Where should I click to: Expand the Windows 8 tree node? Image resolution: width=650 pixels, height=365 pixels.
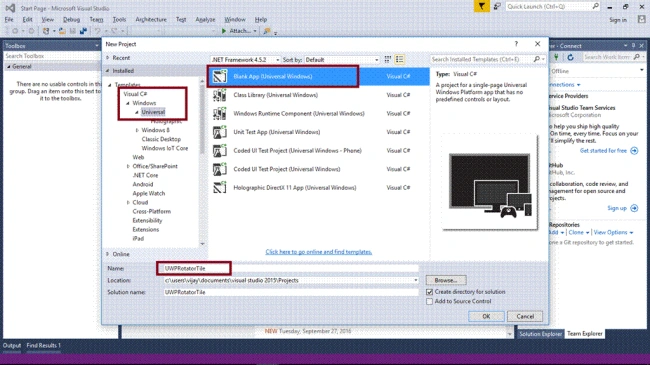coord(137,130)
